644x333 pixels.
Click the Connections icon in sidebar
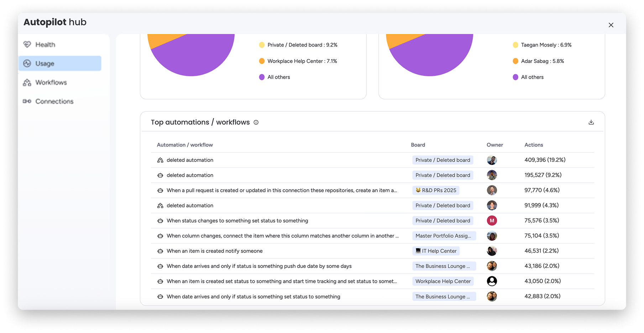(27, 102)
